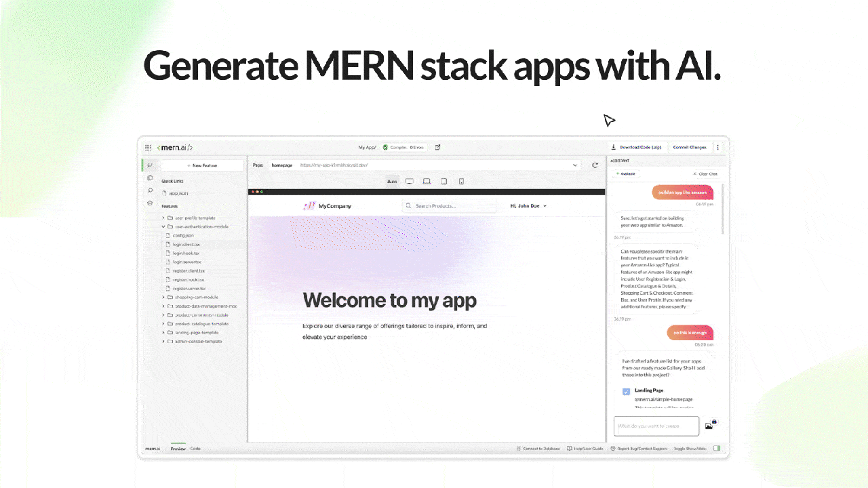Click Download Code (zip) button
Image resolution: width=868 pixels, height=488 pixels.
point(636,147)
